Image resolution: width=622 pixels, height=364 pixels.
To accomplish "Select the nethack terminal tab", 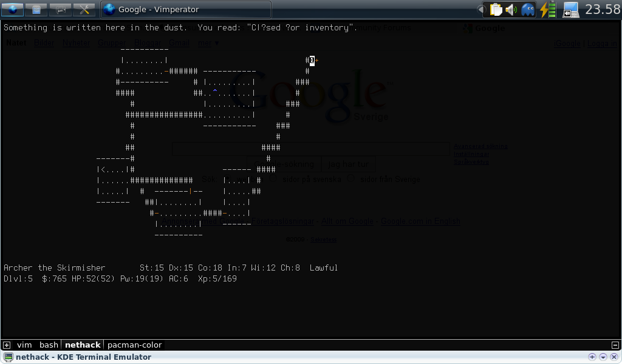I will coord(83,345).
